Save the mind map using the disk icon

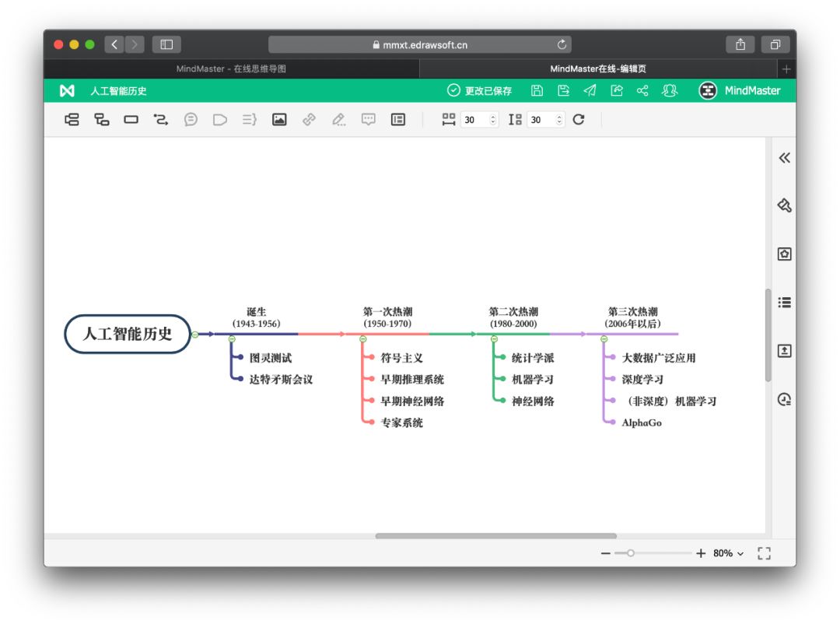537,90
